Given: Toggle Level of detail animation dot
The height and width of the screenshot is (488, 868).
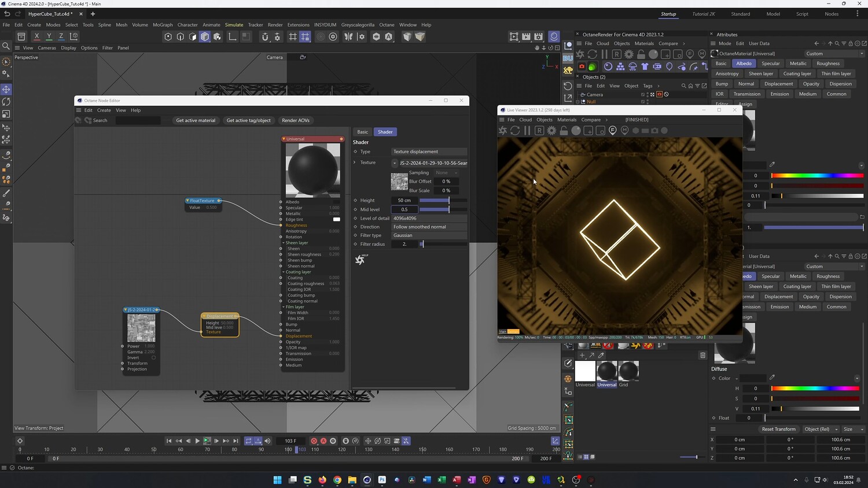Looking at the screenshot, I should point(355,219).
